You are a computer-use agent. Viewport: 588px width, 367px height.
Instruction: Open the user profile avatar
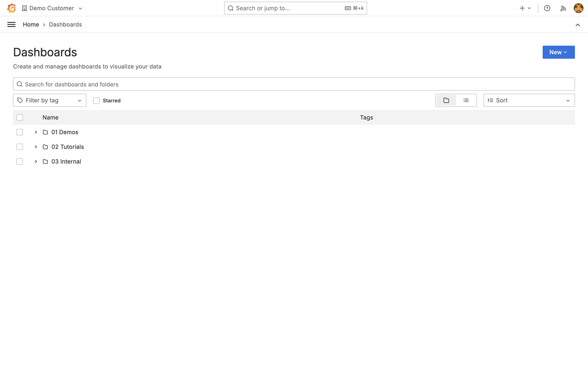point(578,8)
